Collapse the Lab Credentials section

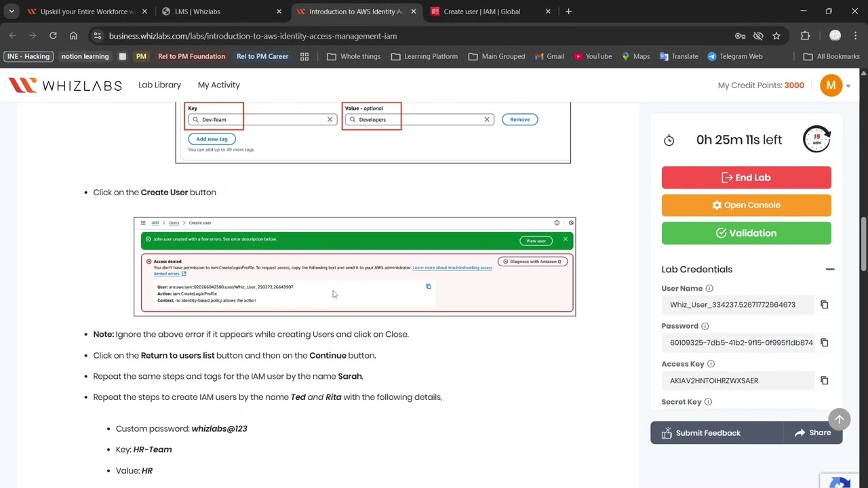[x=830, y=270]
